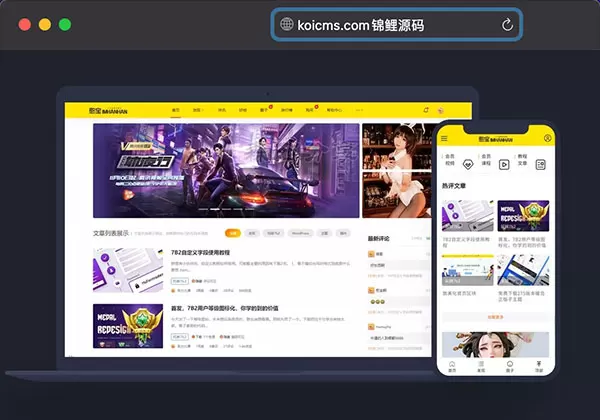Open the user avatar in the desktop header
Screen dimensions: 600x420
click(x=440, y=111)
